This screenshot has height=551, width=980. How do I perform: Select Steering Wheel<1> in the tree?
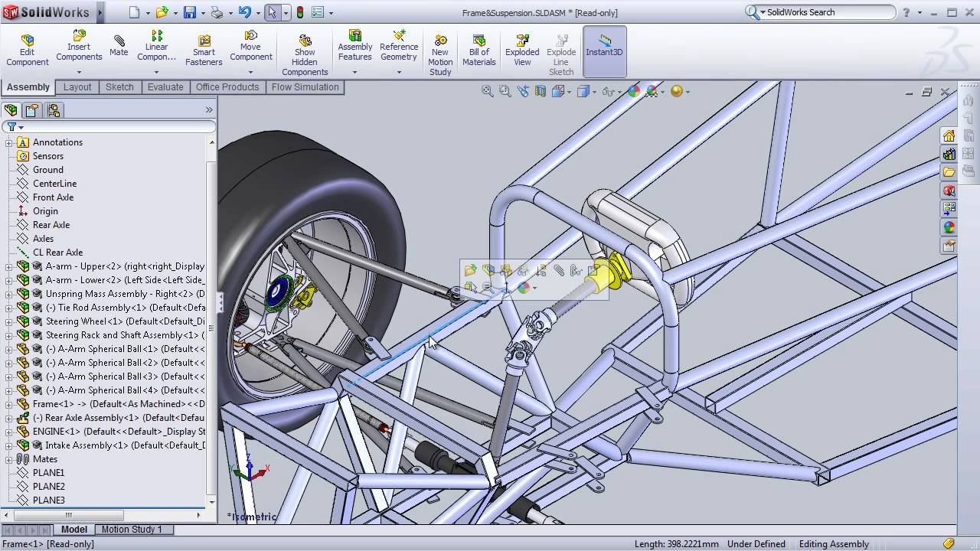click(x=125, y=321)
